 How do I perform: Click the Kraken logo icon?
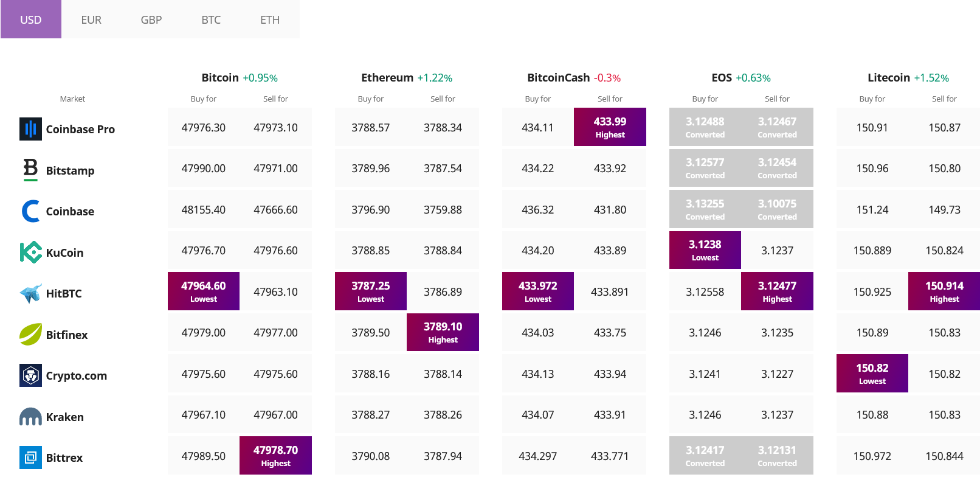click(x=30, y=417)
